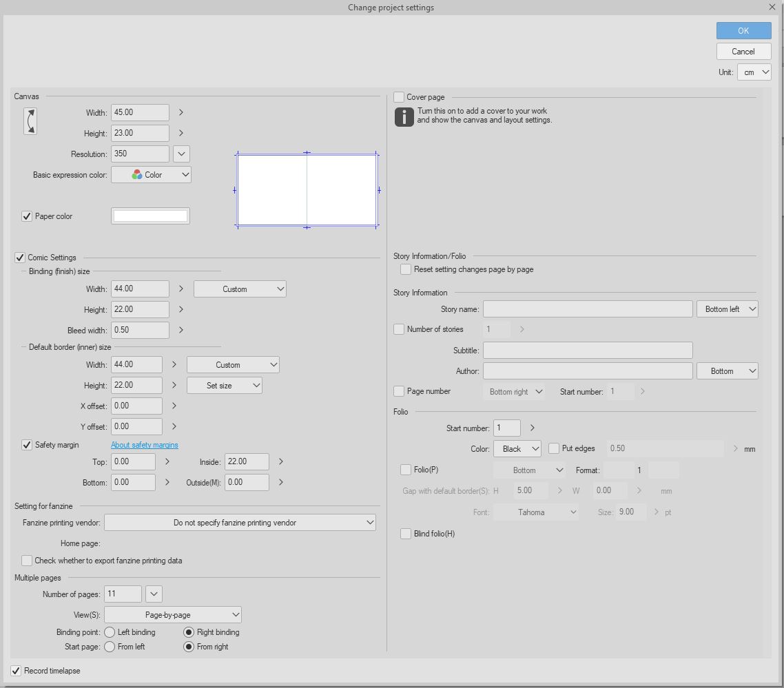Click the swap width and height icon
Screen dimensions: 784x688
(30, 121)
